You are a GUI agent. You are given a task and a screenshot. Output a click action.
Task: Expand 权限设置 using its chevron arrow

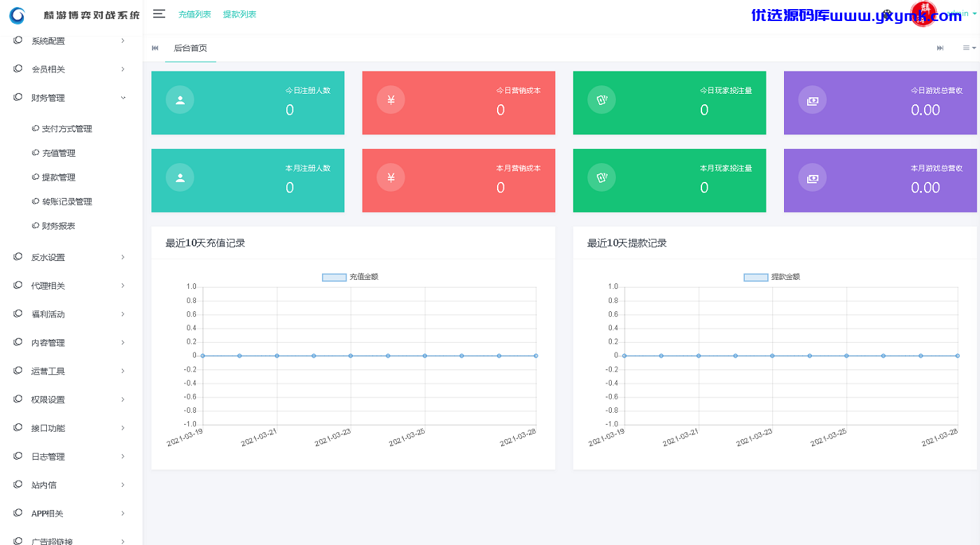click(x=123, y=399)
